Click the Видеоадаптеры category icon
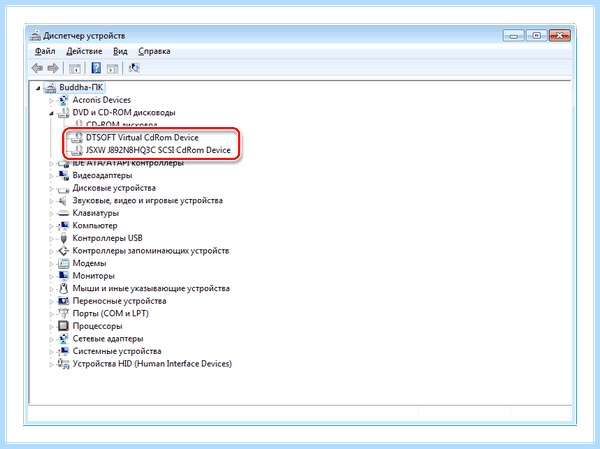600x449 pixels. tap(63, 176)
